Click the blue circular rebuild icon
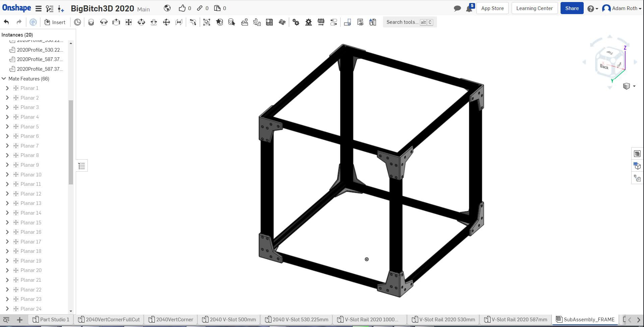Image resolution: width=644 pixels, height=327 pixels. coord(33,22)
